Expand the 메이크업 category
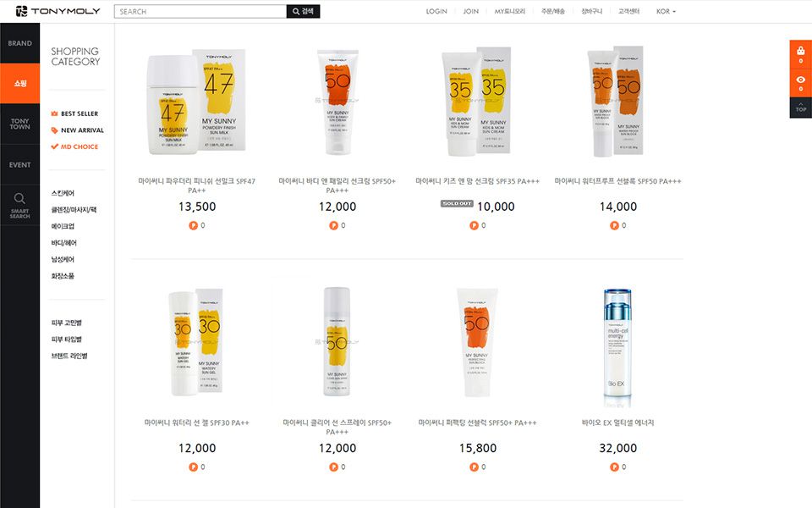The height and width of the screenshot is (508, 812). click(63, 226)
